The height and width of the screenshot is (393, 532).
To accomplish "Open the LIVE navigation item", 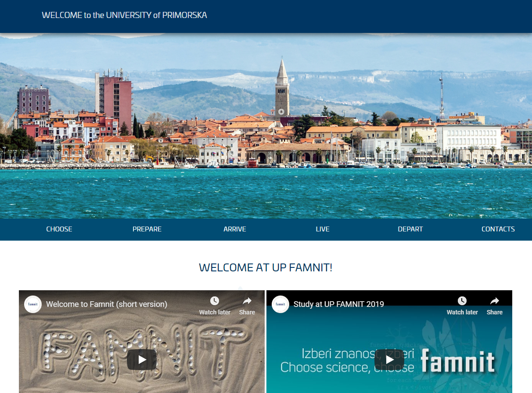I will (x=323, y=229).
